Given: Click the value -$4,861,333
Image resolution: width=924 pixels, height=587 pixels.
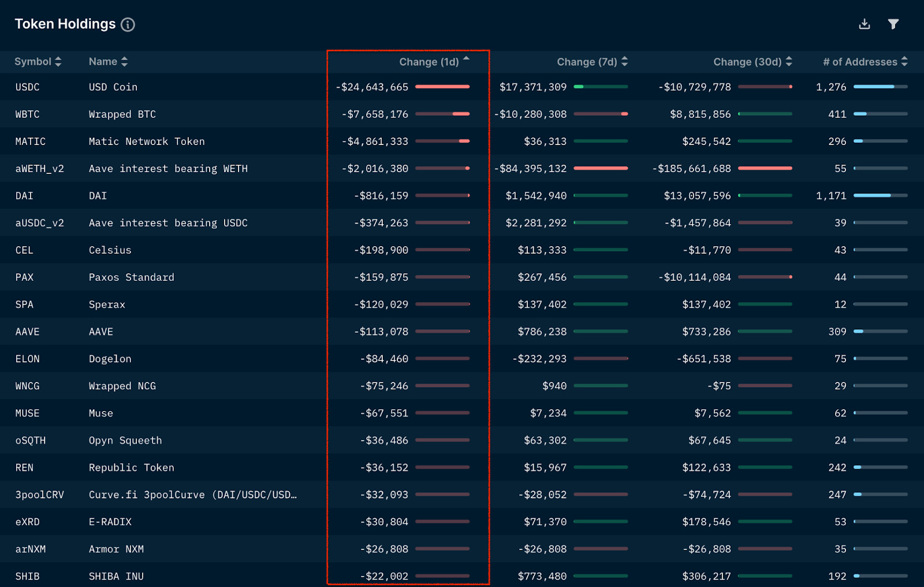Looking at the screenshot, I should click(375, 142).
